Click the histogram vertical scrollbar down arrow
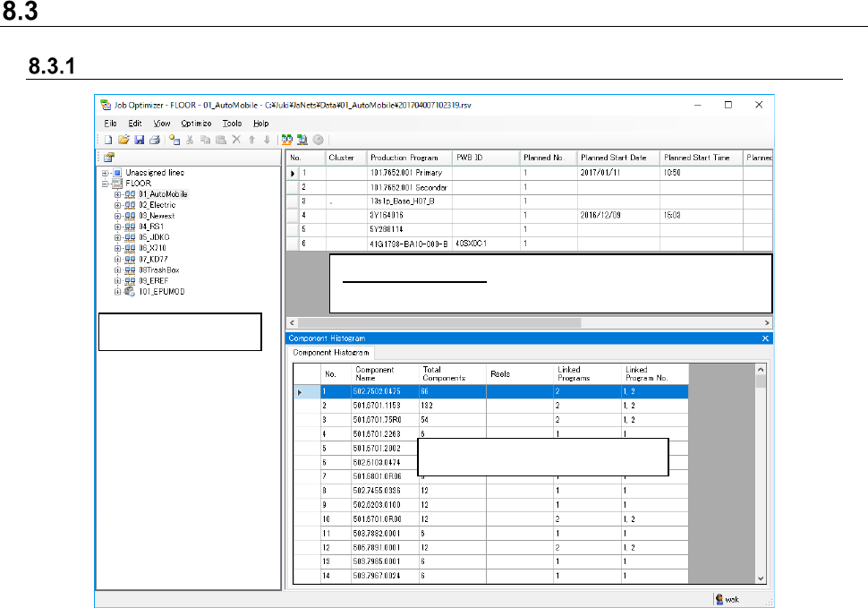 pos(761,578)
